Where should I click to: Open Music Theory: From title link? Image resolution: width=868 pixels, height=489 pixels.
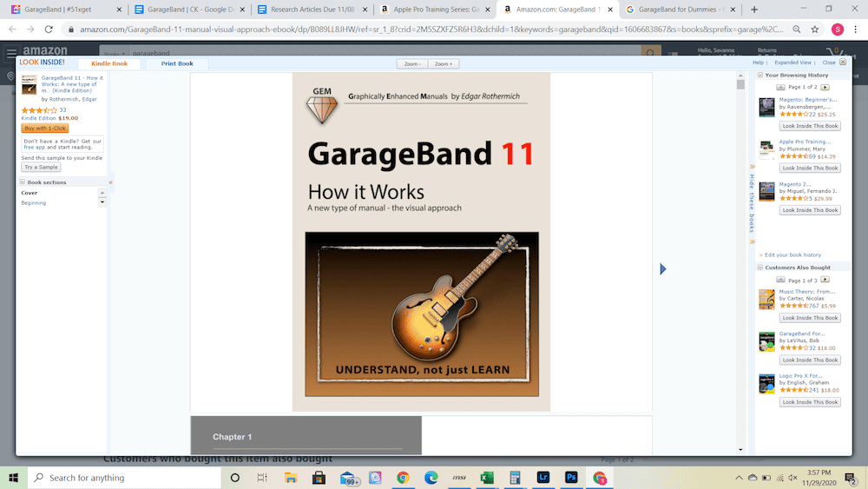pyautogui.click(x=807, y=291)
